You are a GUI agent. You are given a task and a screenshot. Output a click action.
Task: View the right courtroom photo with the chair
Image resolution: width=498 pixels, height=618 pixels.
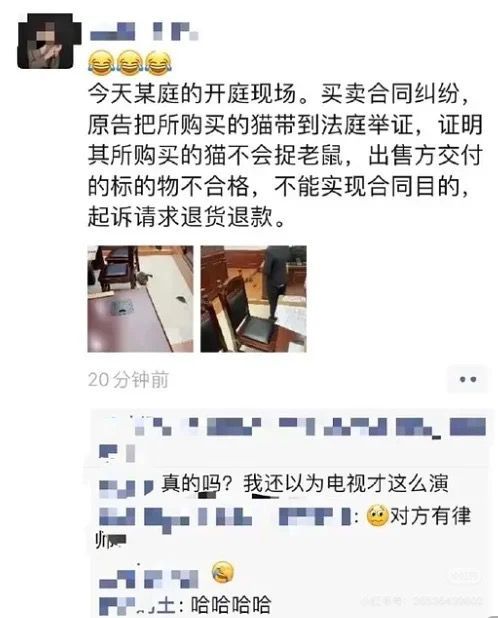pos(253,299)
